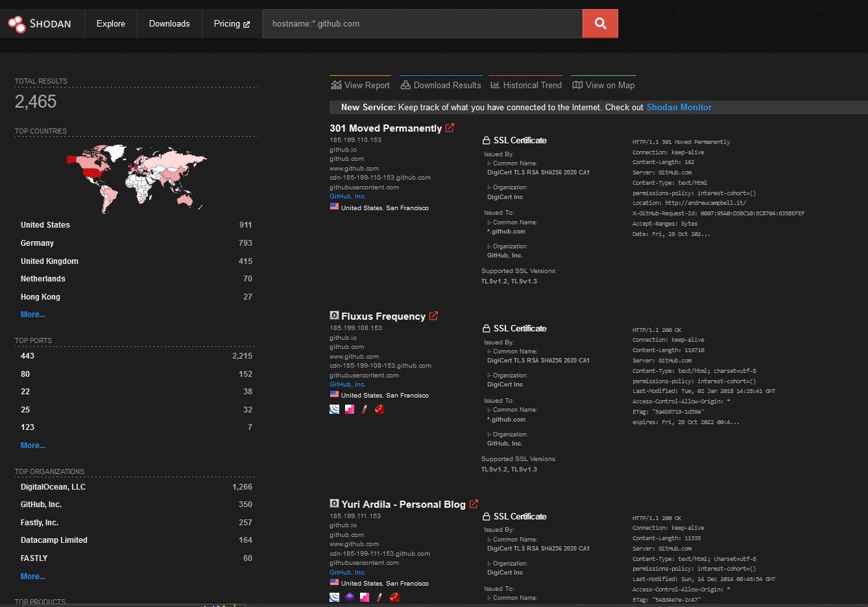Click the red search magnifier button

[600, 23]
